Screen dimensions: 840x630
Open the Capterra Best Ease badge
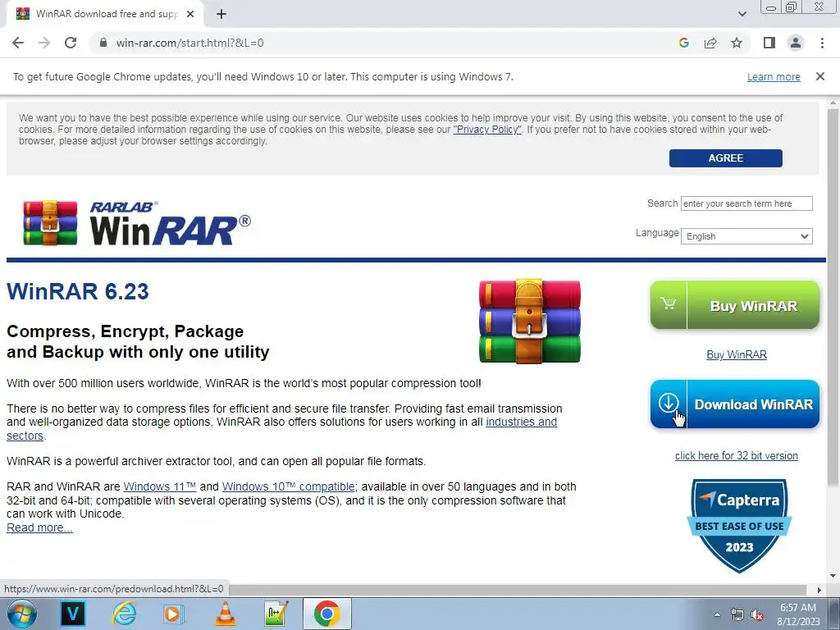pyautogui.click(x=739, y=526)
